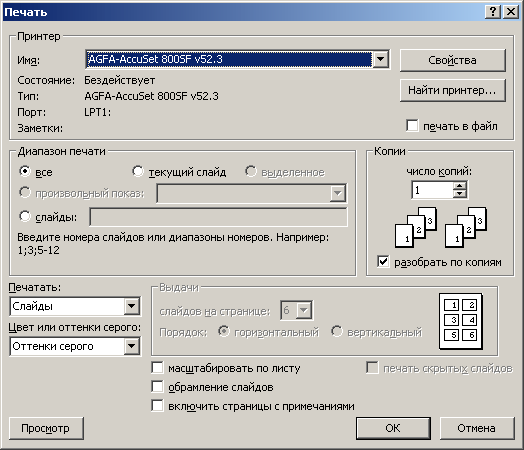The width and height of the screenshot is (524, 450).
Task: Click the slide numbers input field
Action: point(219,217)
